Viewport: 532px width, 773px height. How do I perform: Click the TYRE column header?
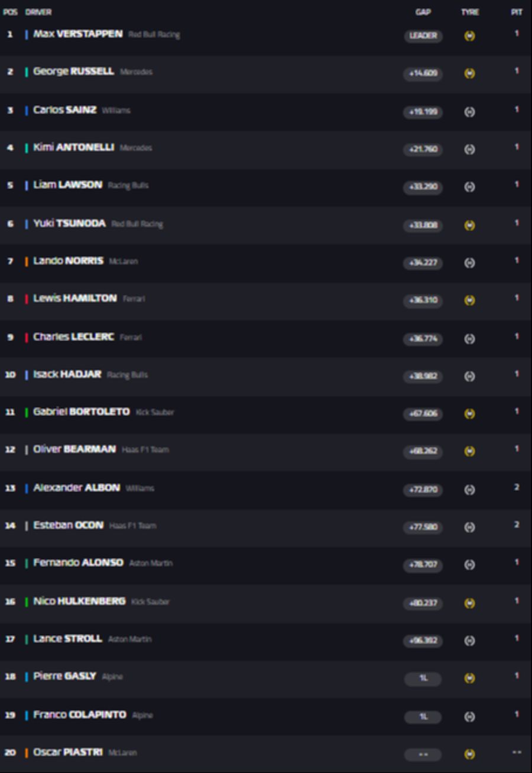click(470, 12)
